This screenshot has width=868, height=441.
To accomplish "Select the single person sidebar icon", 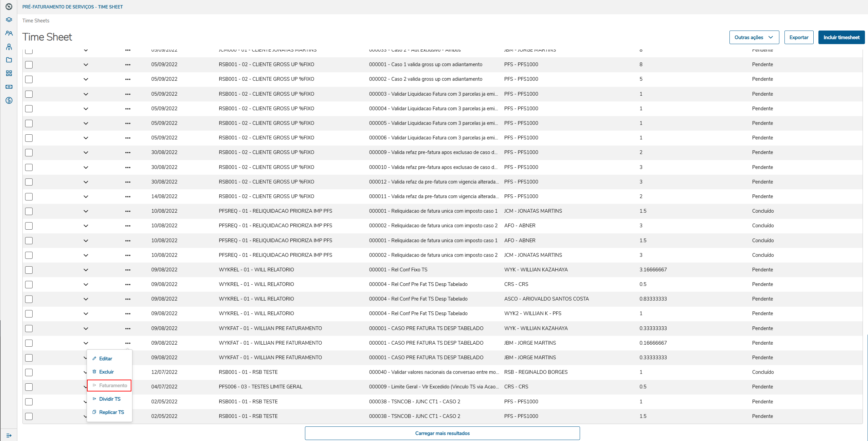I will (x=9, y=47).
